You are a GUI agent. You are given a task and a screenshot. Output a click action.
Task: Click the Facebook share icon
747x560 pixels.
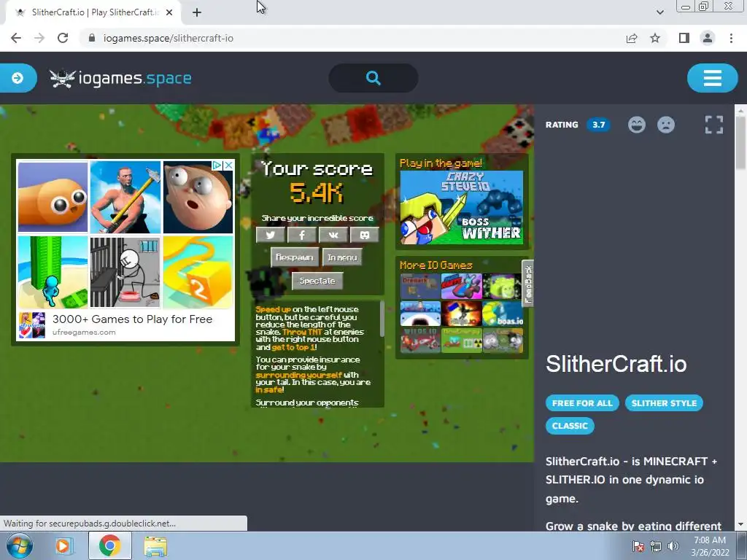[301, 235]
